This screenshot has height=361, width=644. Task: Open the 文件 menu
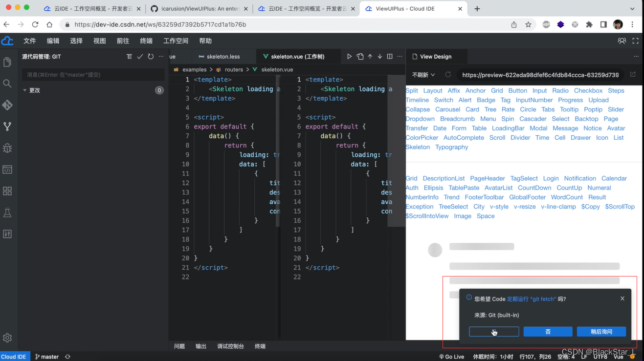pyautogui.click(x=30, y=41)
